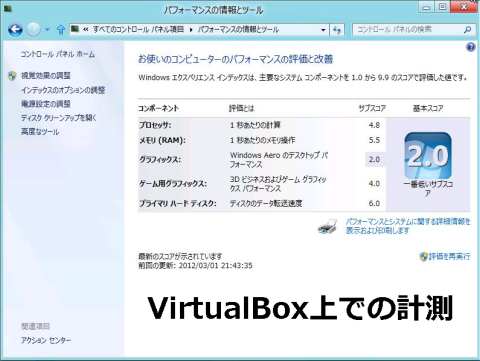Open アクション センター related link
Screen dimensions: 480x361
click(x=46, y=340)
